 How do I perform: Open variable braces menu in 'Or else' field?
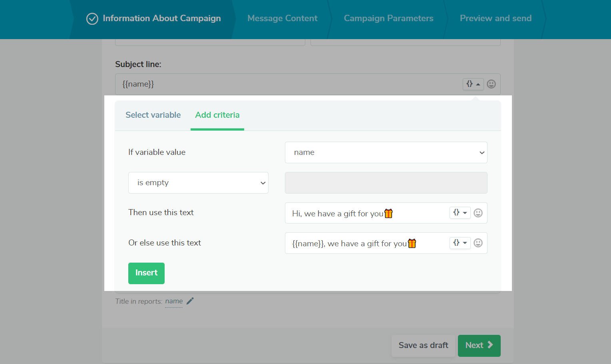(460, 243)
